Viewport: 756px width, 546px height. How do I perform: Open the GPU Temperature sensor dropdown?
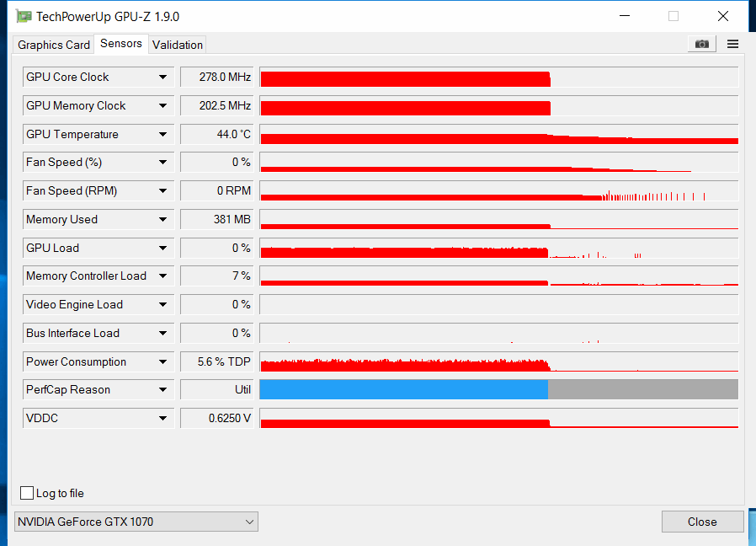163,134
